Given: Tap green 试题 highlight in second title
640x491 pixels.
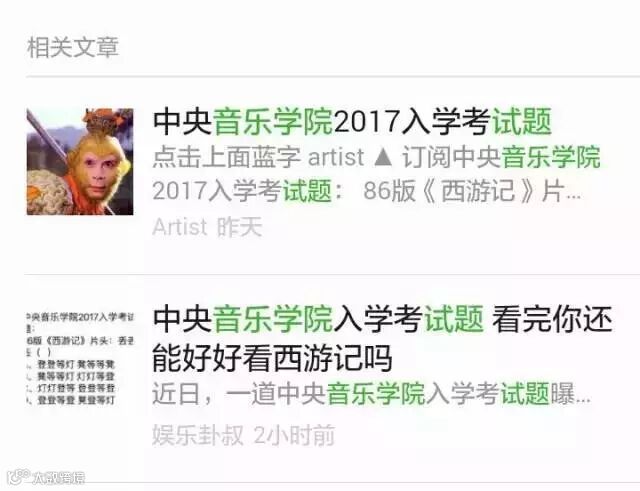Looking at the screenshot, I should click(454, 319).
